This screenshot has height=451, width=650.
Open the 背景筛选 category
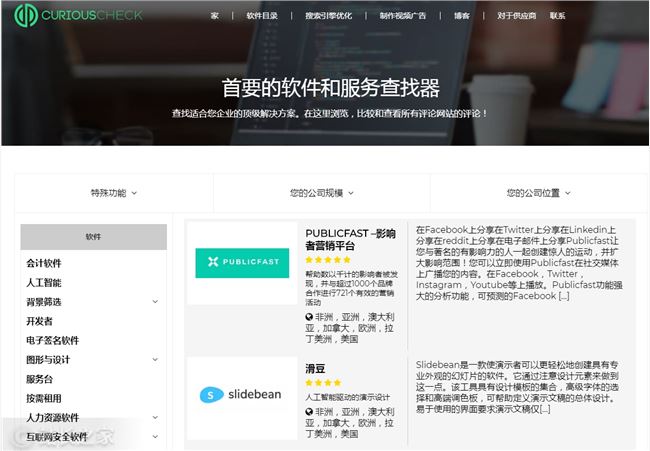click(44, 302)
